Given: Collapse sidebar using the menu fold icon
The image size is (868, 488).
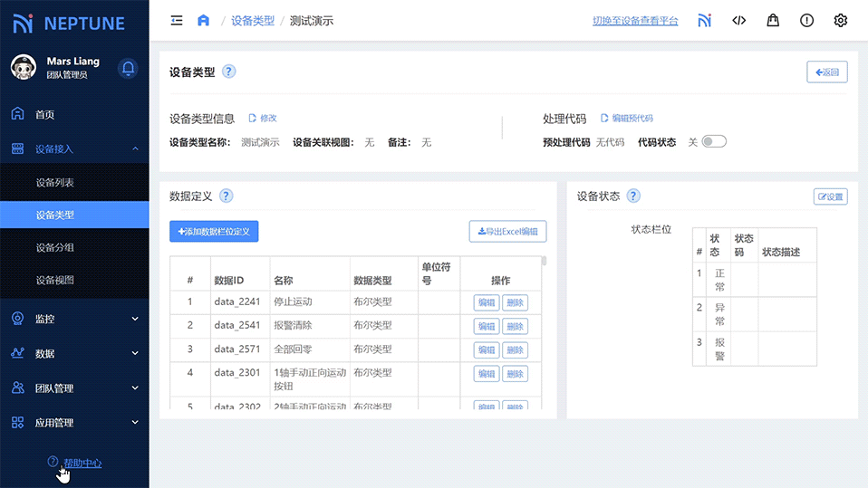Looking at the screenshot, I should [177, 20].
